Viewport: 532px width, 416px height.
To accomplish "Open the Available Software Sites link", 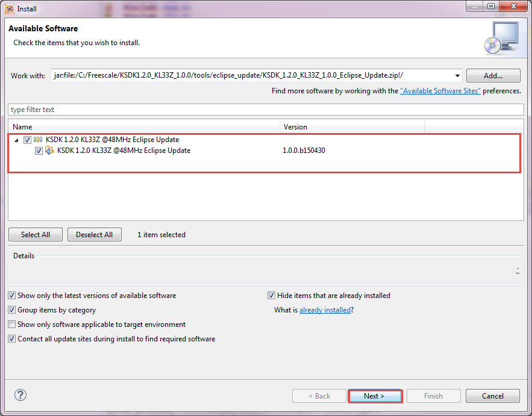I will 440,91.
